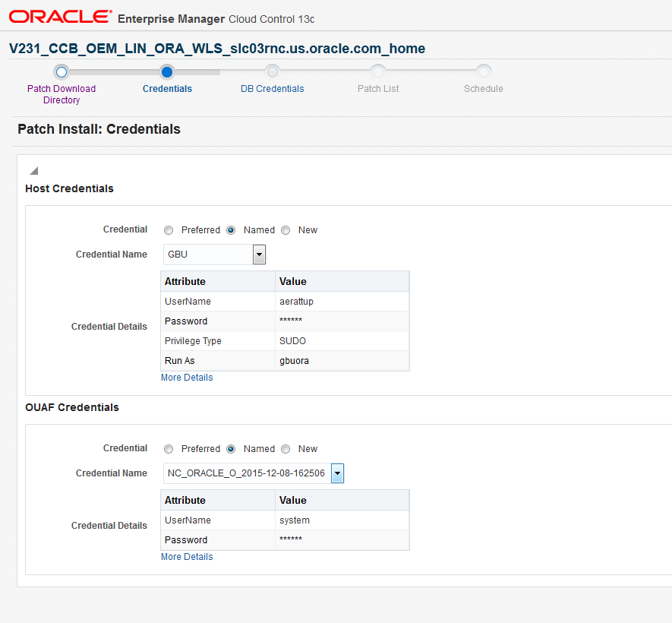Click the 'aerattup' username value
This screenshot has width=672, height=623.
point(296,302)
